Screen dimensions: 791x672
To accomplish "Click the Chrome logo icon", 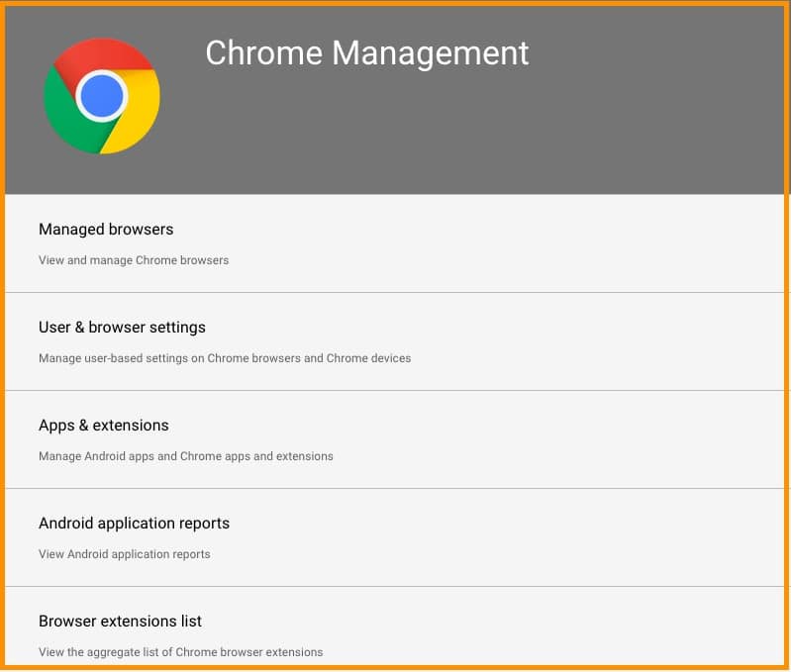I will [x=102, y=96].
